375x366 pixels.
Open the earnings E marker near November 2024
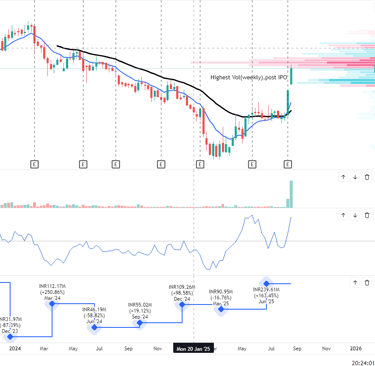pyautogui.click(x=161, y=164)
